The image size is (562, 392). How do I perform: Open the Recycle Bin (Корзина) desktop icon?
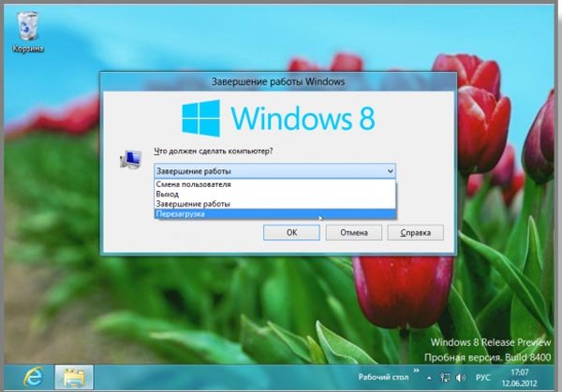(x=28, y=32)
